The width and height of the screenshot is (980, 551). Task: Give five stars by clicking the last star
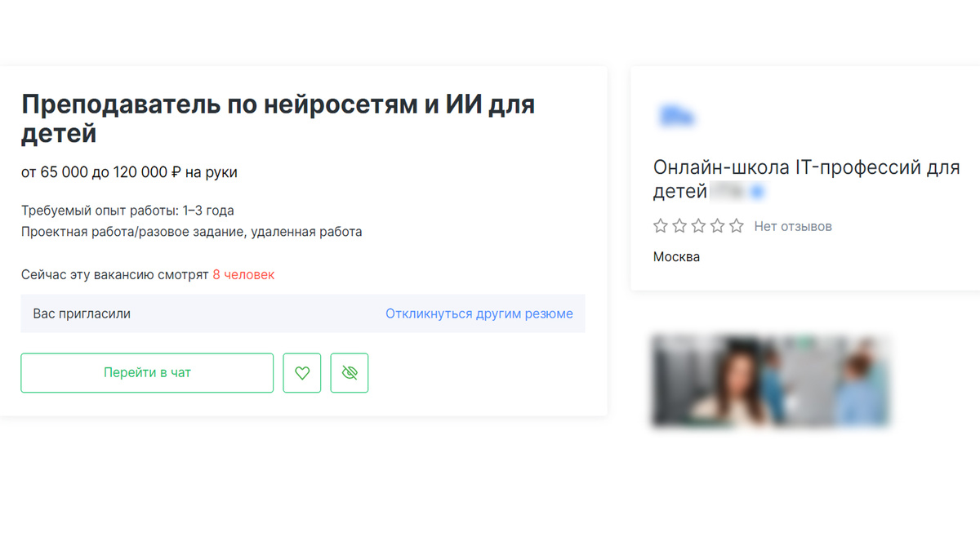[x=736, y=225]
